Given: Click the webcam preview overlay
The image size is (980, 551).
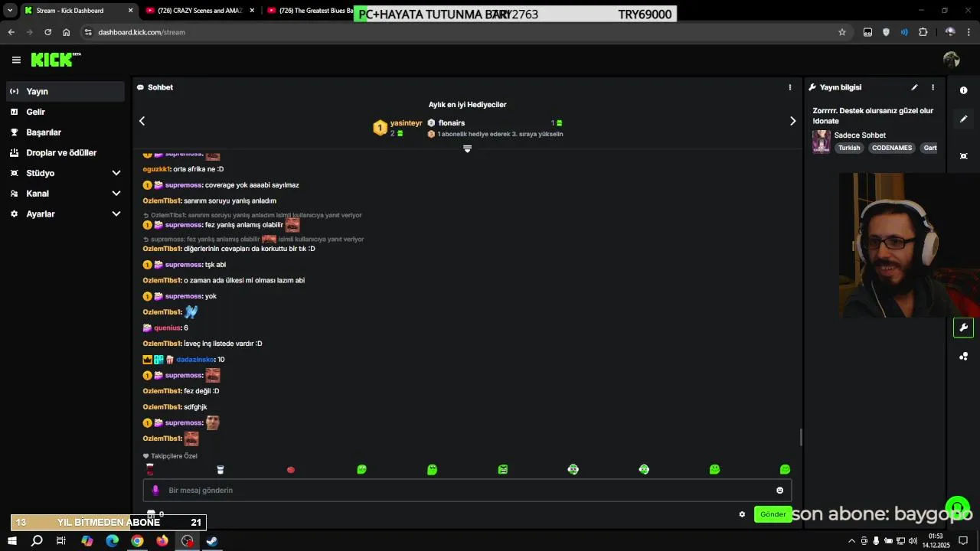Looking at the screenshot, I should [910, 245].
